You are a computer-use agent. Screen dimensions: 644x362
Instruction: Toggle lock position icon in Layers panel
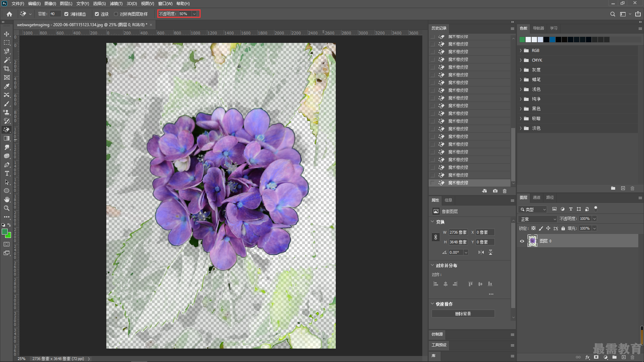point(548,228)
